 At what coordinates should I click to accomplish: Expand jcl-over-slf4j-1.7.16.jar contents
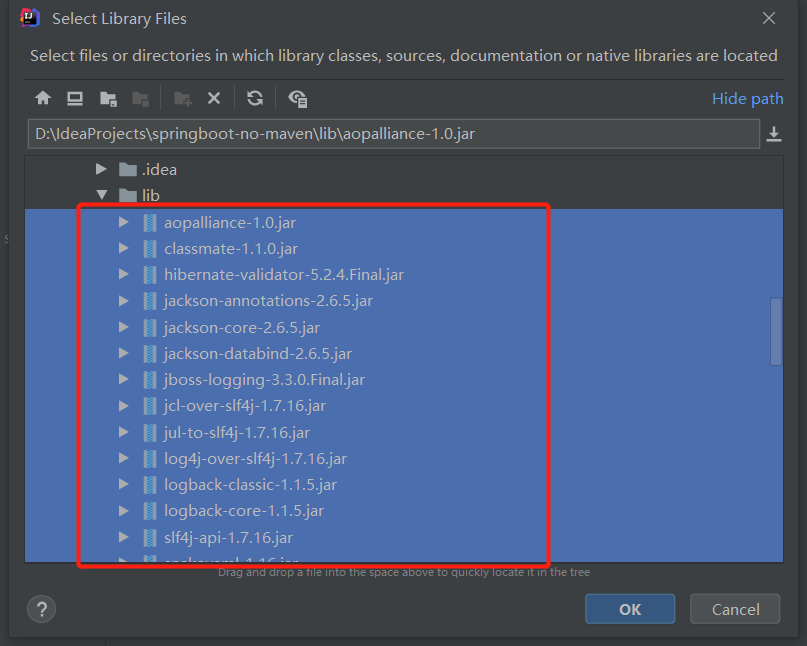124,406
